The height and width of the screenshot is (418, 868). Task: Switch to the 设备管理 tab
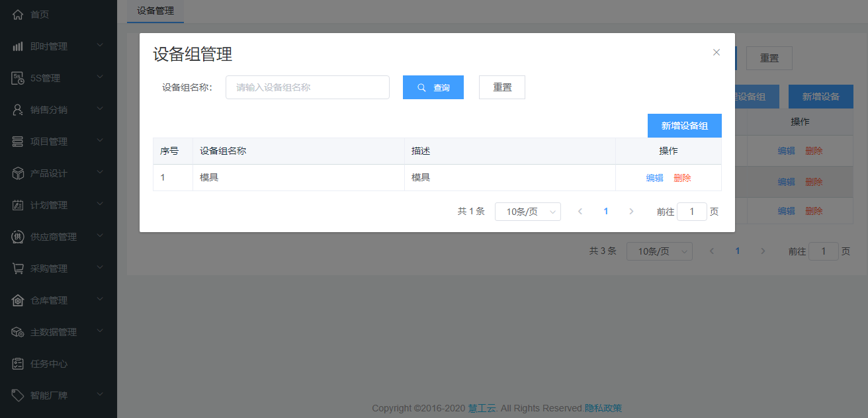click(155, 11)
